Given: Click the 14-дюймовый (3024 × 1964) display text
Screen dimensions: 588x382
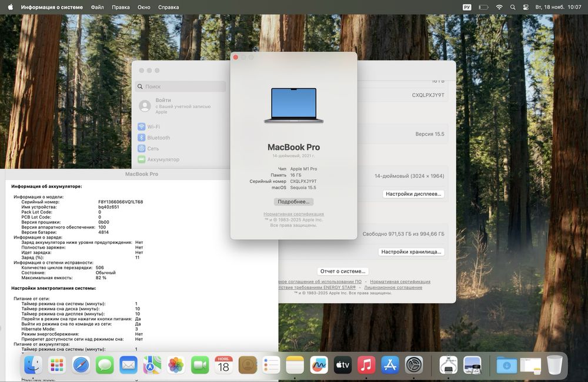Looking at the screenshot, I should 409,176.
